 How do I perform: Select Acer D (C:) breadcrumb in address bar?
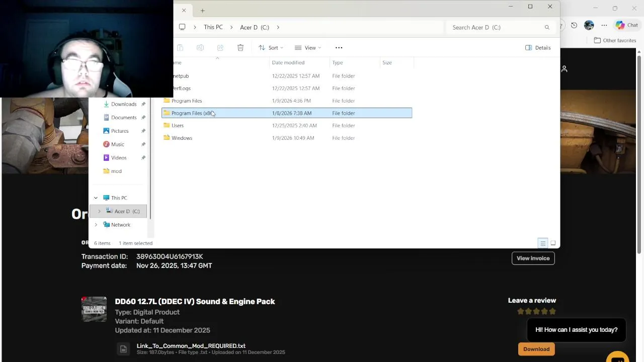pyautogui.click(x=255, y=27)
